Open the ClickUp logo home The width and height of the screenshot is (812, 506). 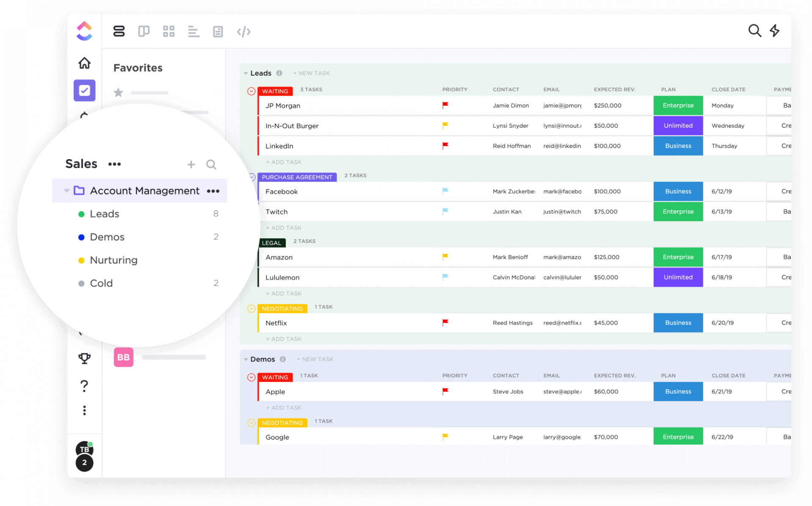coord(84,31)
